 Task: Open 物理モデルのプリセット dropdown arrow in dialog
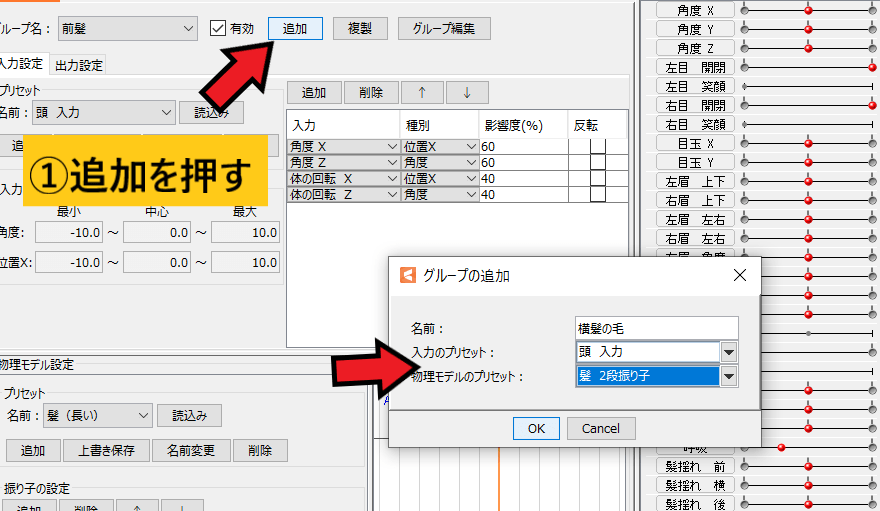pos(729,376)
